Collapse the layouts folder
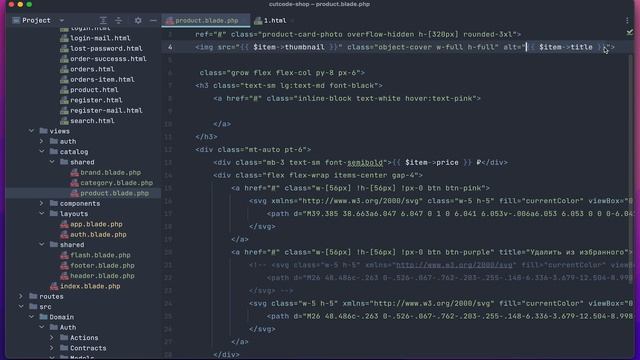 click(x=42, y=214)
